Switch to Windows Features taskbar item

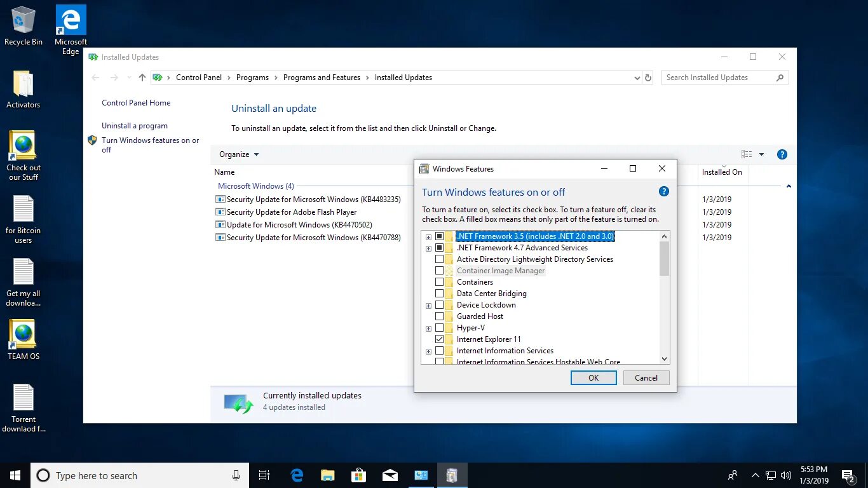tap(452, 475)
